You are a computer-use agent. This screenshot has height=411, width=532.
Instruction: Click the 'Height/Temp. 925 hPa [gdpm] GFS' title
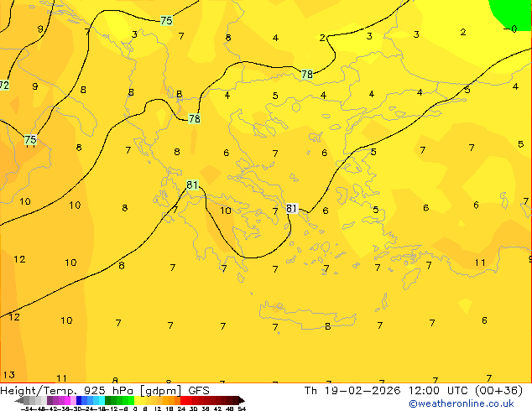pos(105,391)
